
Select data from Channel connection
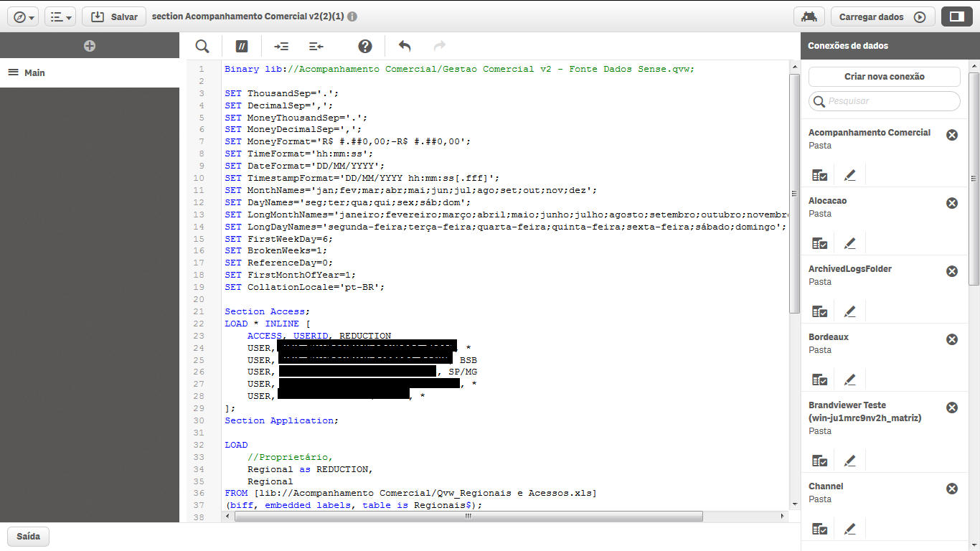coord(819,528)
